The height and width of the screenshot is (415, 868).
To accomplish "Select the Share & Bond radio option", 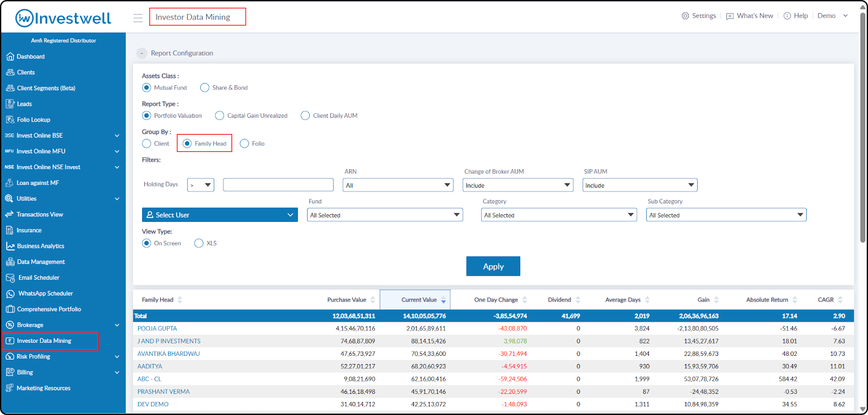I will (205, 87).
